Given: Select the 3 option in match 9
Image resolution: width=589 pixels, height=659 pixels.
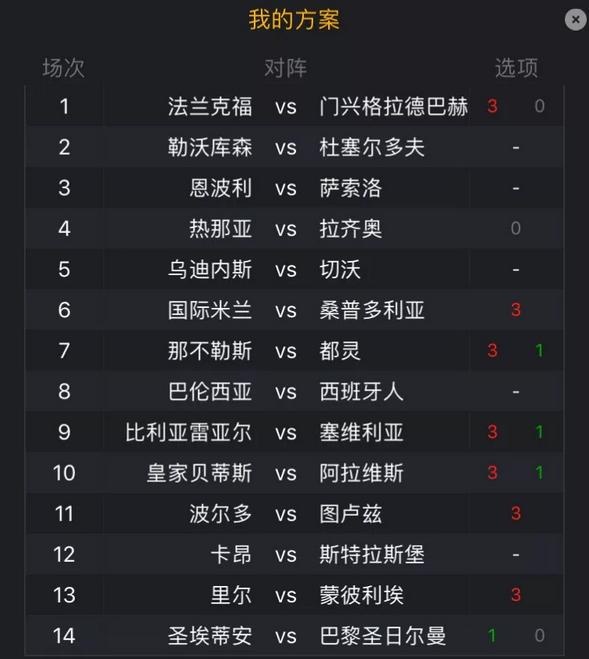Looking at the screenshot, I should click(492, 432).
